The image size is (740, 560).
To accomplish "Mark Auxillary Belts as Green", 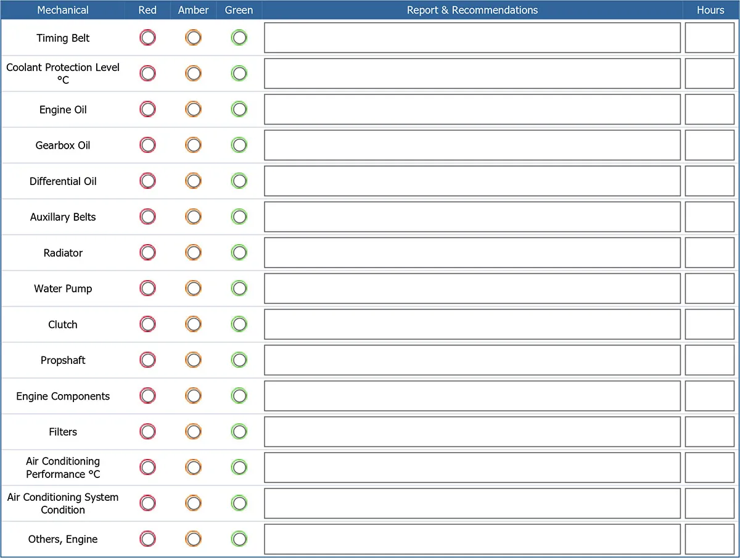I will click(x=239, y=217).
